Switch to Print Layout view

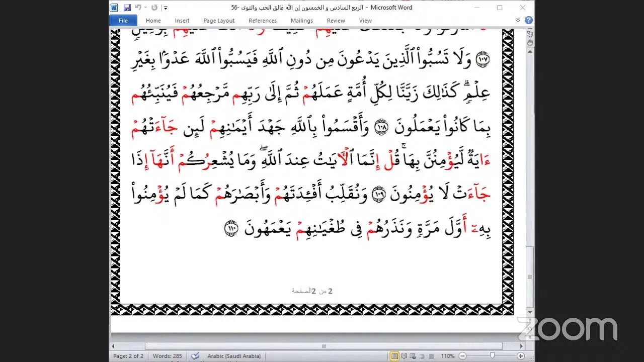coord(395,356)
